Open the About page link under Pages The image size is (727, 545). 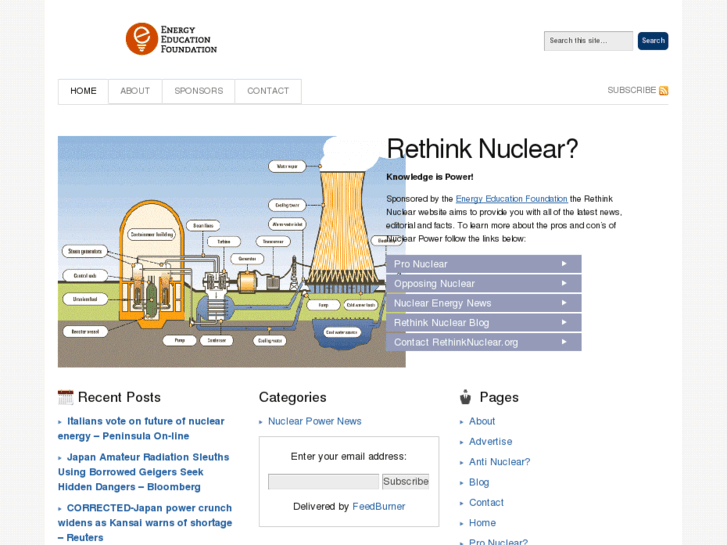tap(482, 421)
